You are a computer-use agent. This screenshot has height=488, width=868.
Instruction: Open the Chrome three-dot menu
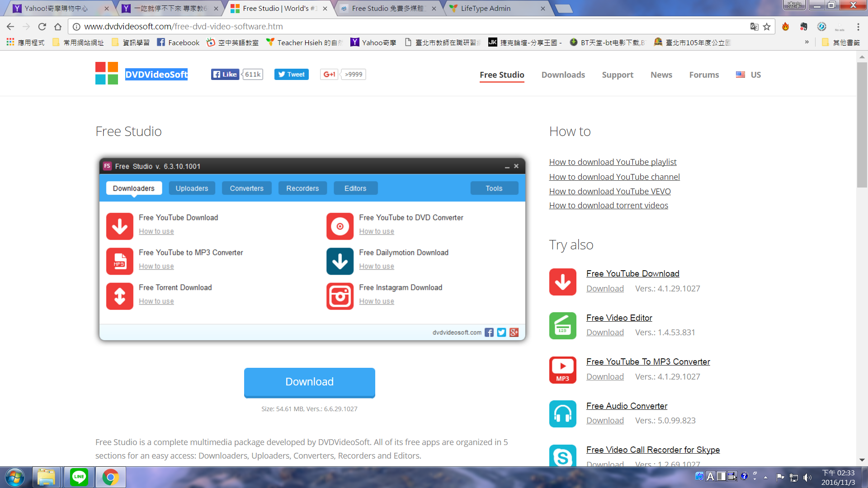[x=858, y=27]
